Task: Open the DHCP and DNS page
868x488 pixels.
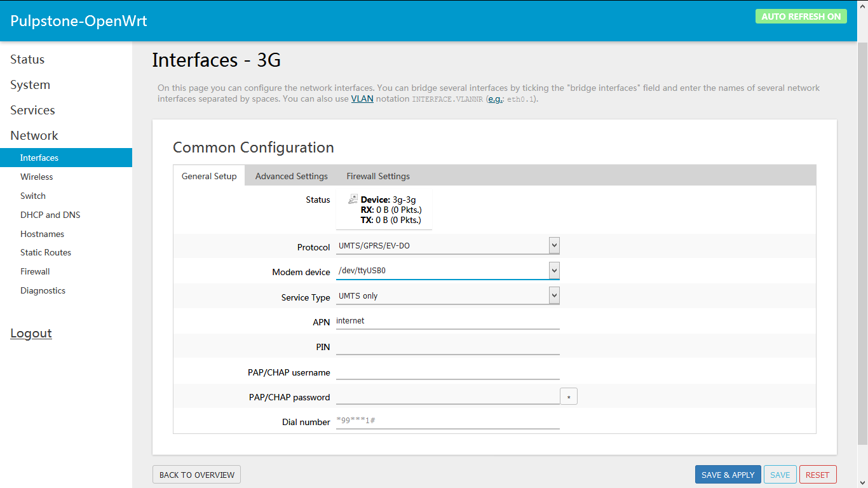Action: pos(50,215)
